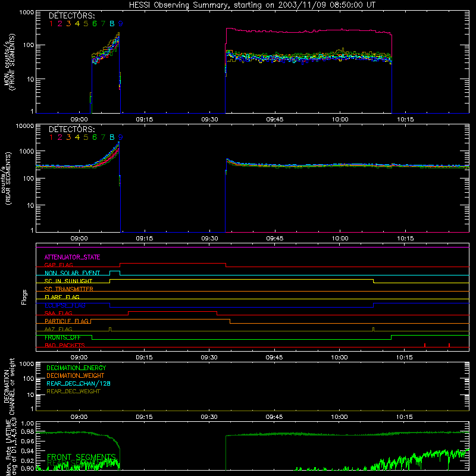Choose detector 5 in rear segments legend
The height and width of the screenshot is (476, 476).
click(86, 137)
